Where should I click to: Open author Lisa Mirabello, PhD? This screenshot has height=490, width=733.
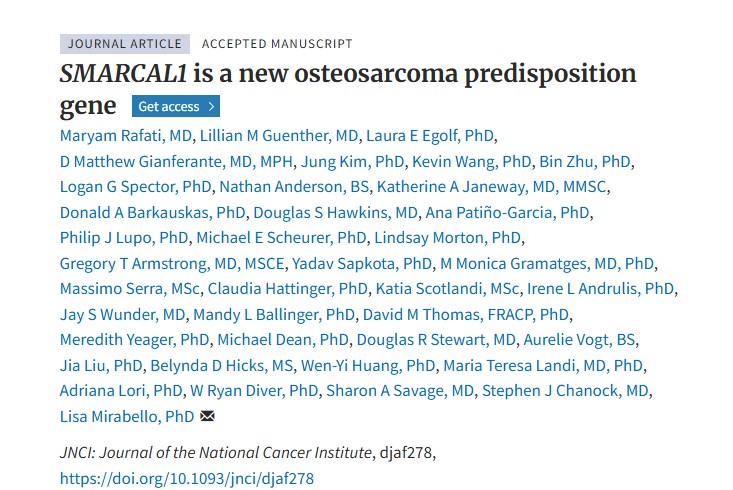[x=127, y=416]
